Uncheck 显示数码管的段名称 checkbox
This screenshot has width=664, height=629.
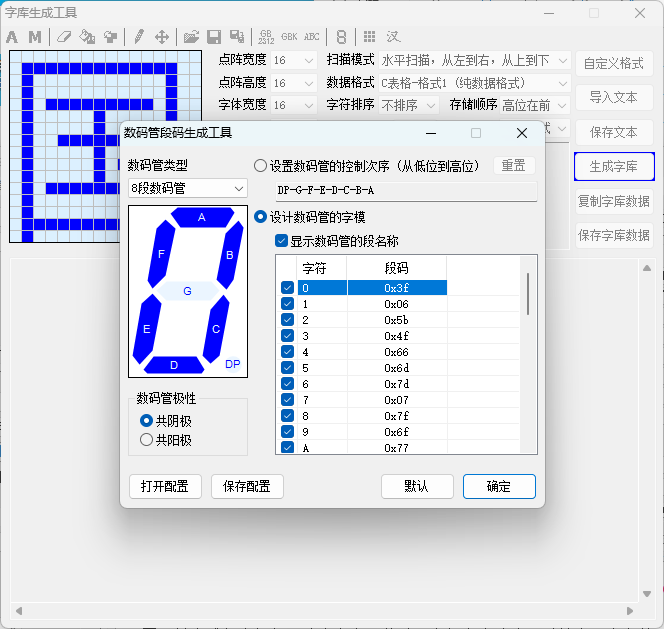(x=281, y=241)
